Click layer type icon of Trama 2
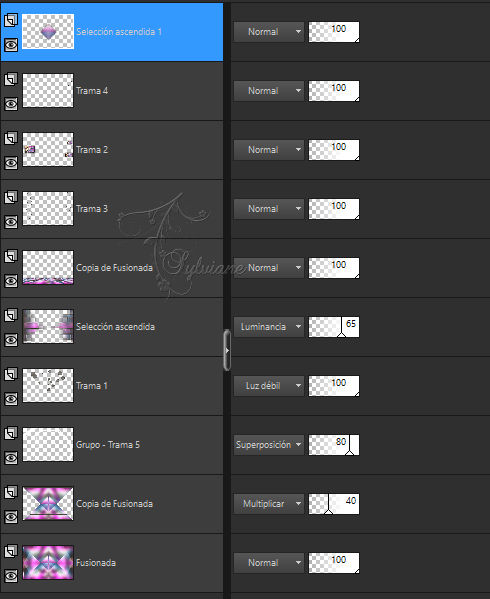This screenshot has height=599, width=490. [11, 138]
